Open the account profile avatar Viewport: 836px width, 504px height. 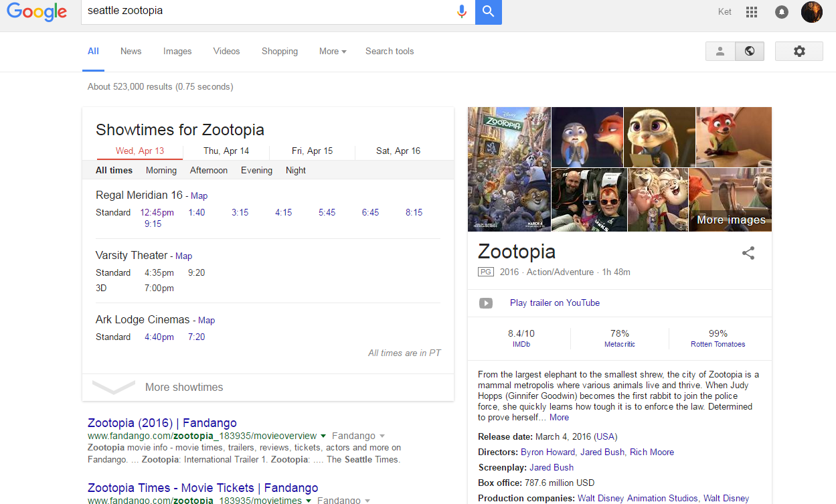pos(811,11)
